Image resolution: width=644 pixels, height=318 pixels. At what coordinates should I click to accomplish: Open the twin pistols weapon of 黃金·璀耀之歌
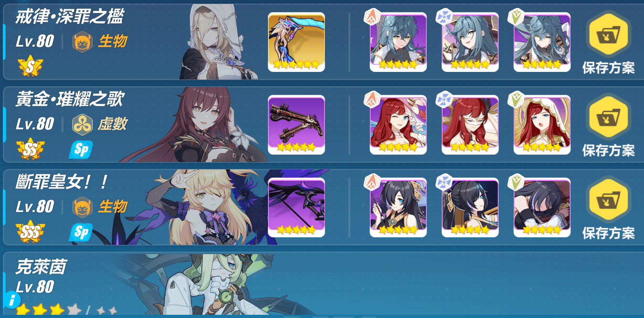296,125
